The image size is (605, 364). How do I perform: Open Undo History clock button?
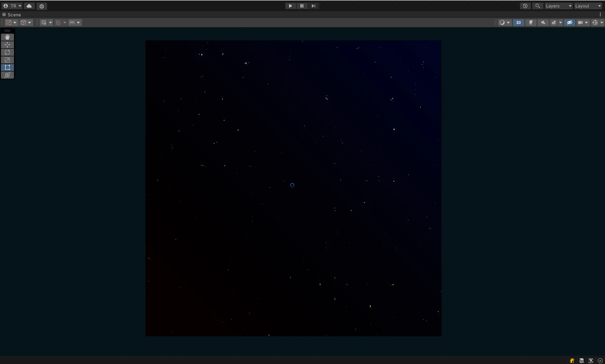pyautogui.click(x=525, y=6)
